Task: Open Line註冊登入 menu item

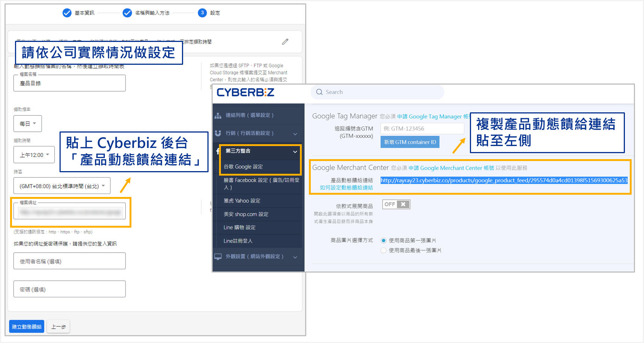Action: 238,241
